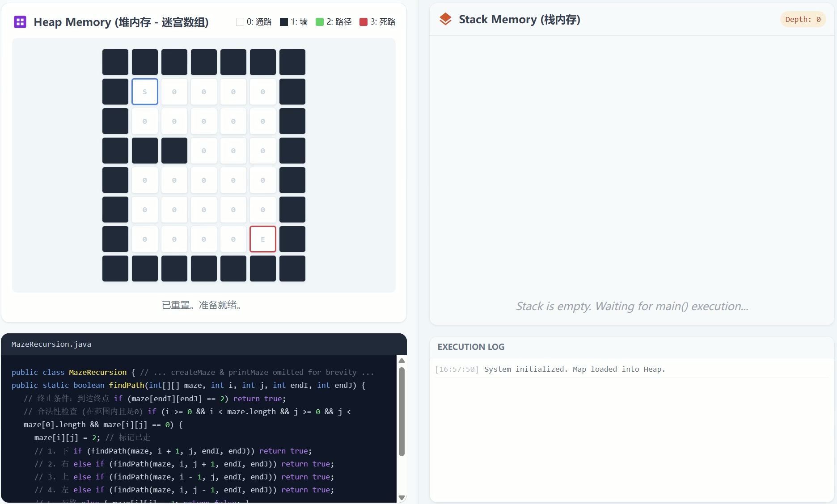Click the open cell right of S
837x504 pixels.
coord(174,92)
